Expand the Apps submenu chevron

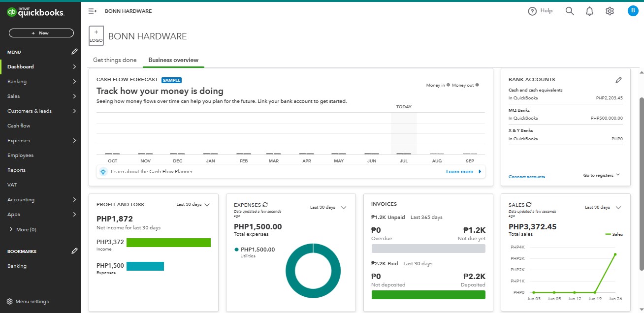click(x=74, y=215)
